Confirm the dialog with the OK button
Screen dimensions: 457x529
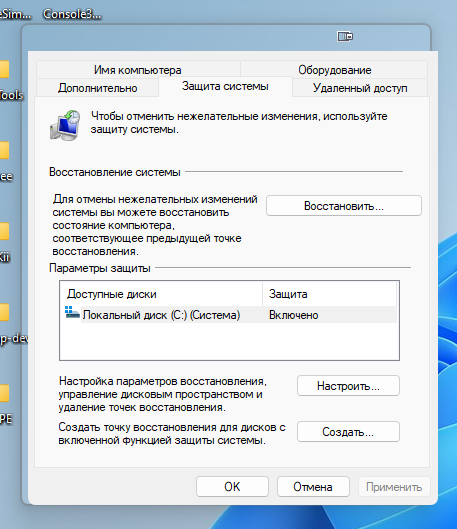pyautogui.click(x=232, y=486)
